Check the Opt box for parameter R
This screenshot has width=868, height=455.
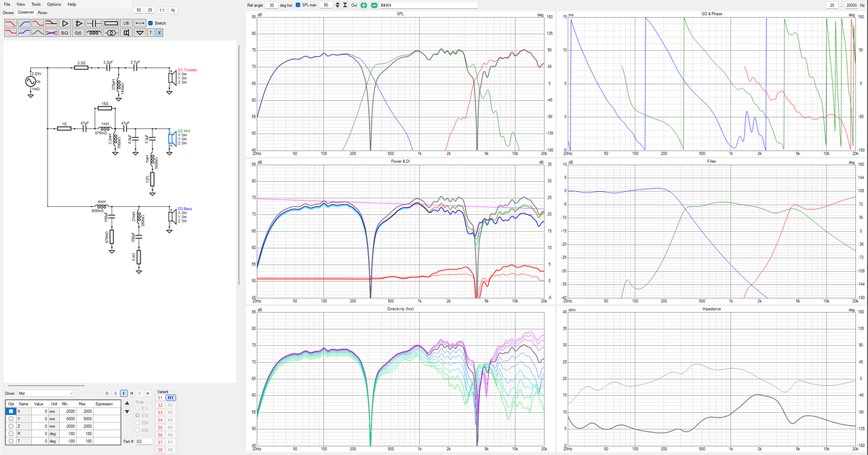[x=10, y=434]
